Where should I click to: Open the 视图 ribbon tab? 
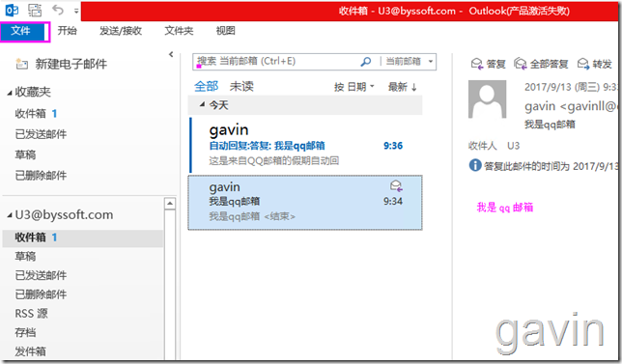[225, 31]
